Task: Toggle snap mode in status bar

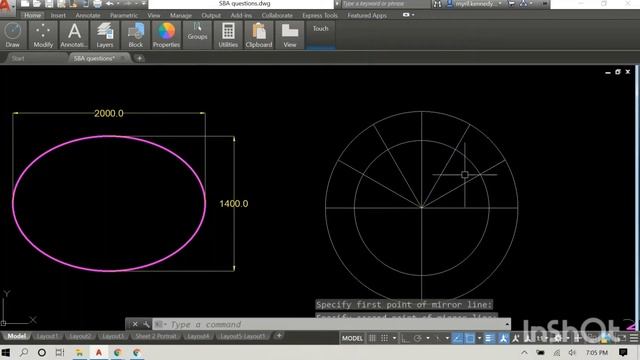Action: 384,338
